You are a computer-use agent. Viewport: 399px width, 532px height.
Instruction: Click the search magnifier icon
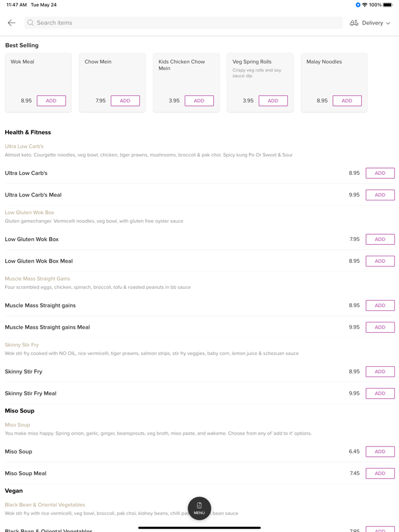(x=31, y=23)
